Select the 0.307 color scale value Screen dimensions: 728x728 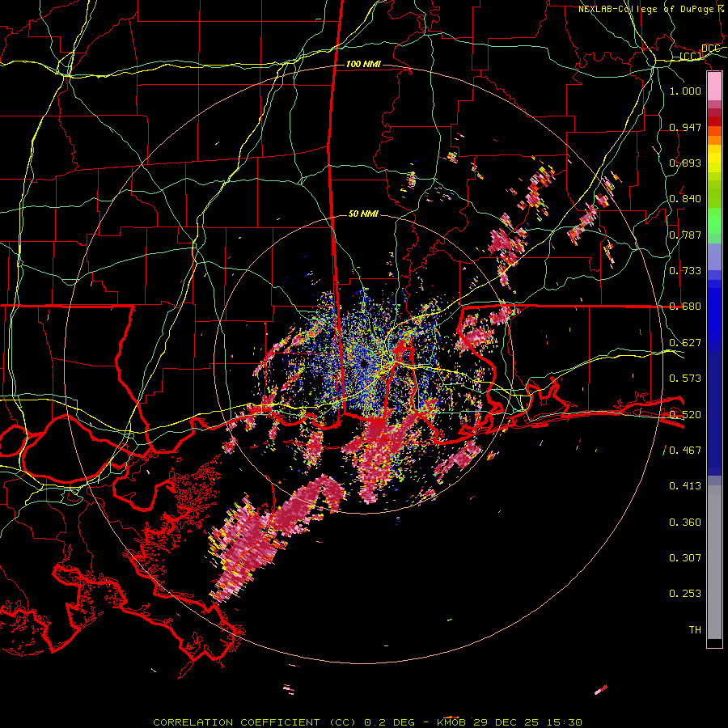tap(685, 557)
